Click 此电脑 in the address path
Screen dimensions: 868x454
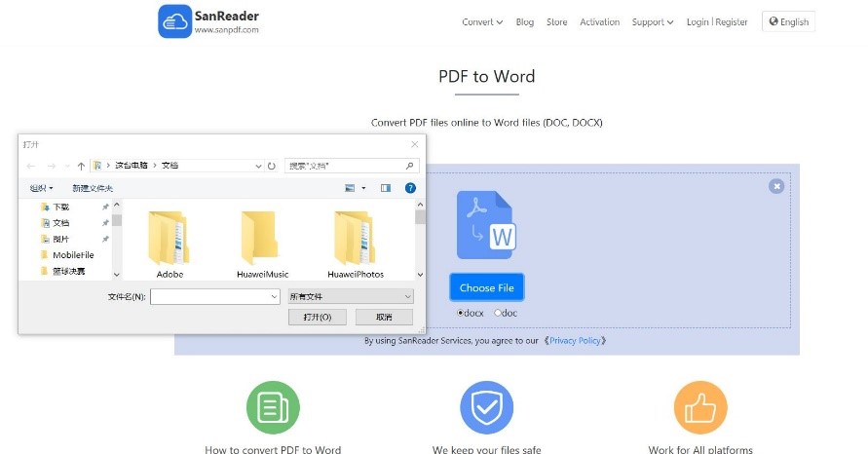pos(132,165)
